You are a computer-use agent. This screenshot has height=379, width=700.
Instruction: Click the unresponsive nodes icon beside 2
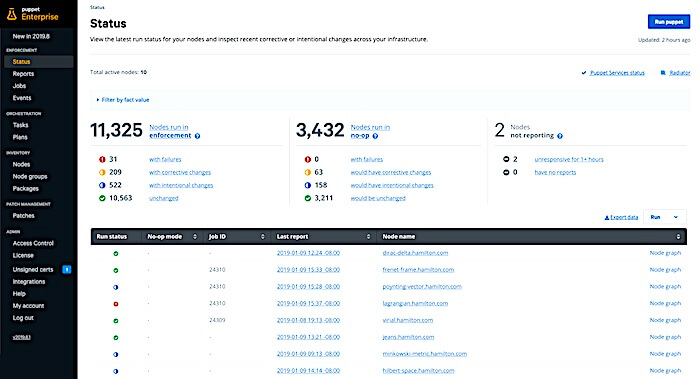coord(506,159)
